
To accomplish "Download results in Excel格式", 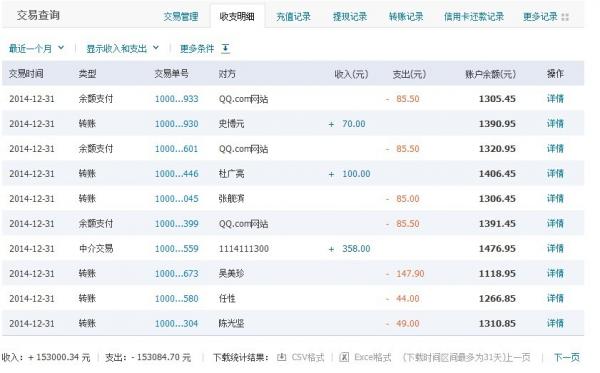I will (372, 357).
